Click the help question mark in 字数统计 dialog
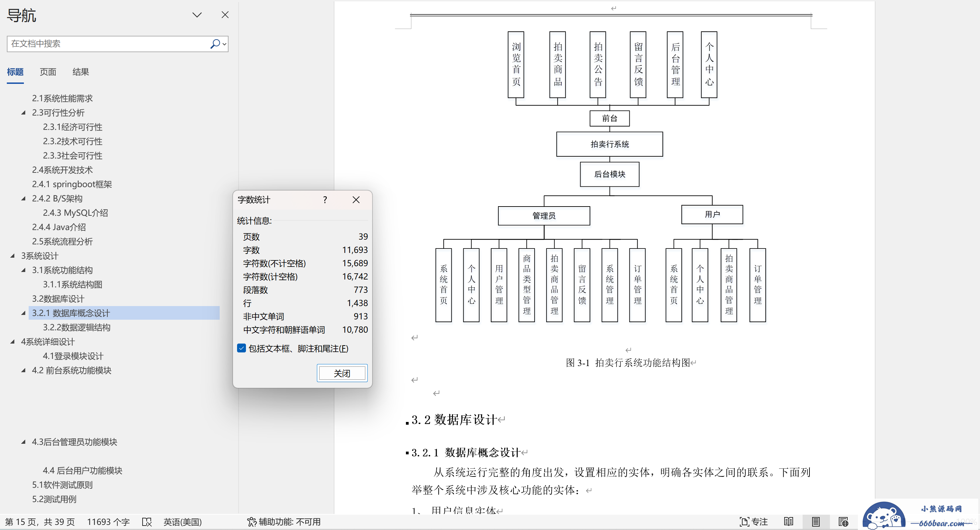 tap(325, 200)
